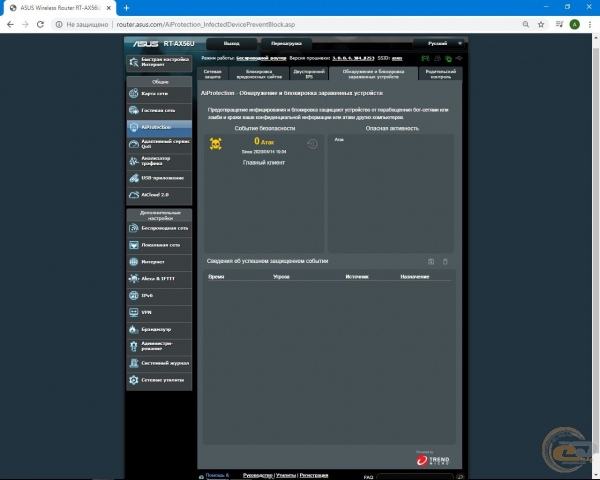Image resolution: width=600 pixels, height=480 pixels.
Task: Open Adaptive QoS service page
Action: (x=159, y=144)
